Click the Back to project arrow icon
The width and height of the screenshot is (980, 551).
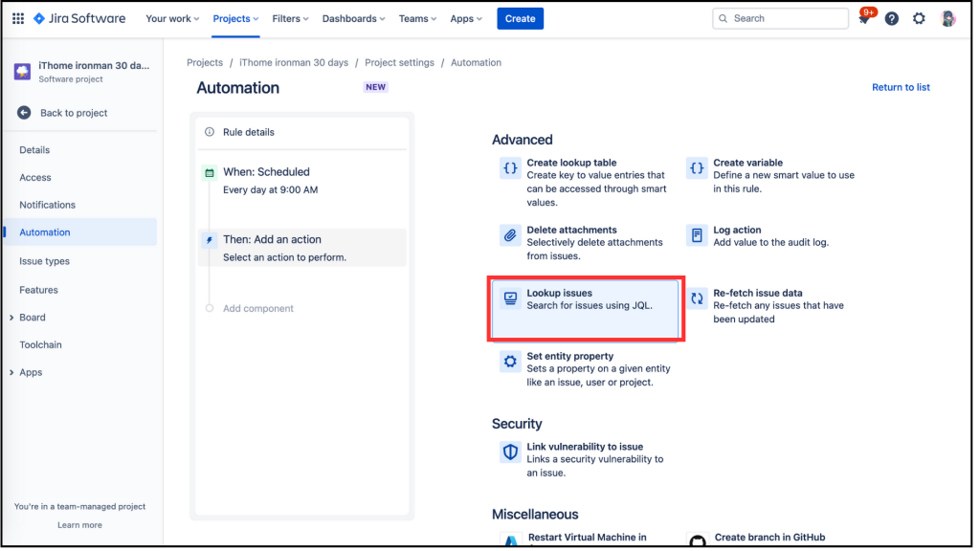pos(24,113)
